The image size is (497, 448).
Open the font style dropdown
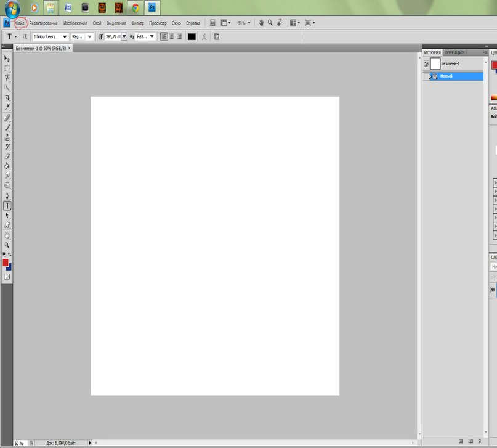pos(90,37)
